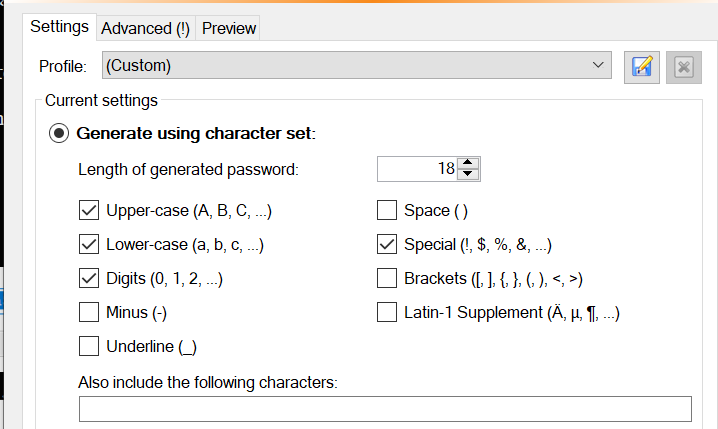This screenshot has height=429, width=718.
Task: Check the Space ( ) option
Action: point(387,211)
